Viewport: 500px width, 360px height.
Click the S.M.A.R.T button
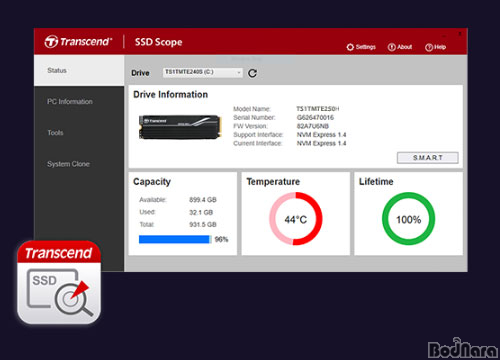coord(428,158)
